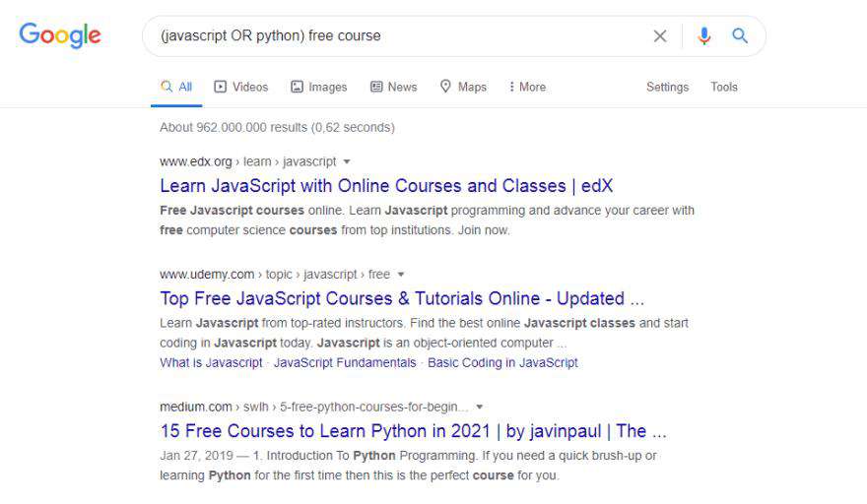
Task: Open the Learn JavaScript edX result
Action: coord(386,186)
